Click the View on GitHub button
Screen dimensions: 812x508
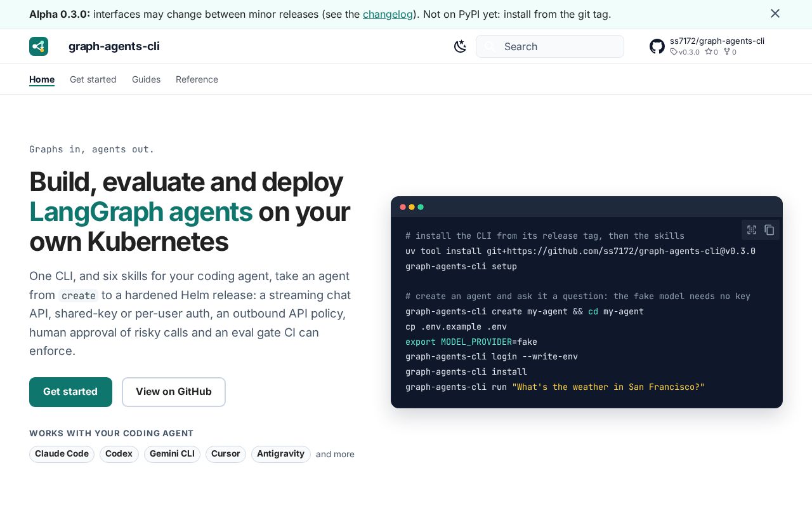click(174, 392)
